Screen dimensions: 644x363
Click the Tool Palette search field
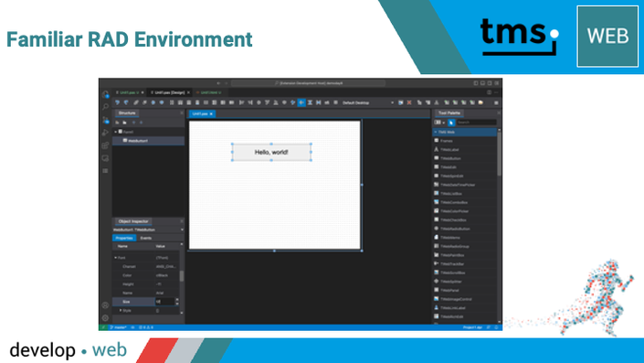tap(476, 123)
